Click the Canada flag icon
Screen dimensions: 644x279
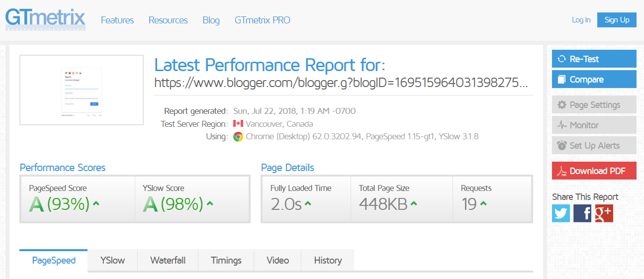(x=238, y=124)
